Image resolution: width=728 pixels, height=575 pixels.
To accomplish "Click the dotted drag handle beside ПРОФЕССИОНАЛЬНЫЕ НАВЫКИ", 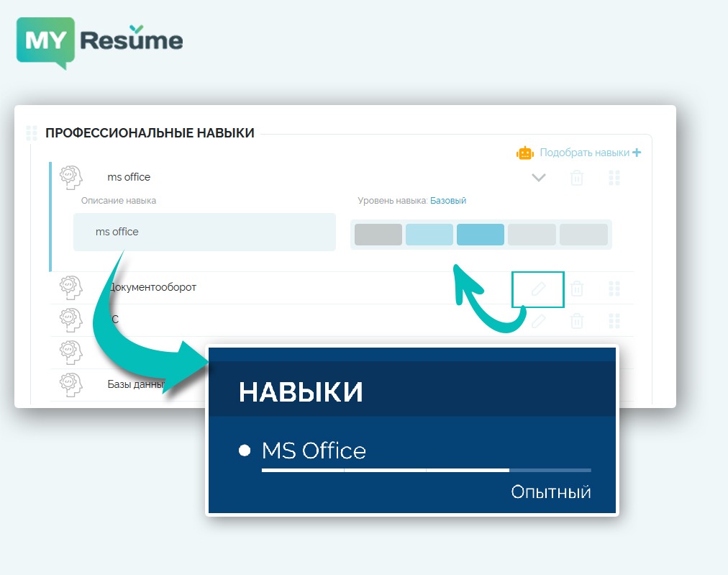I will [x=30, y=132].
